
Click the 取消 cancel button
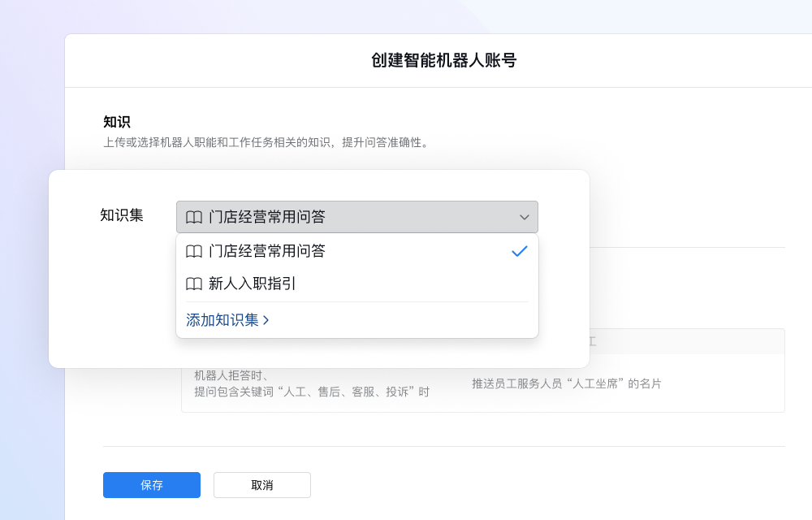click(x=261, y=485)
